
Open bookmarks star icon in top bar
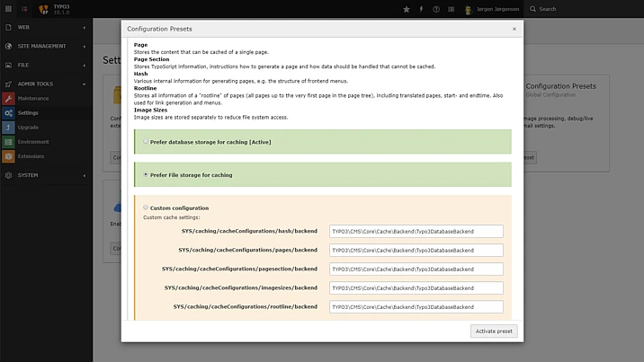[x=406, y=9]
